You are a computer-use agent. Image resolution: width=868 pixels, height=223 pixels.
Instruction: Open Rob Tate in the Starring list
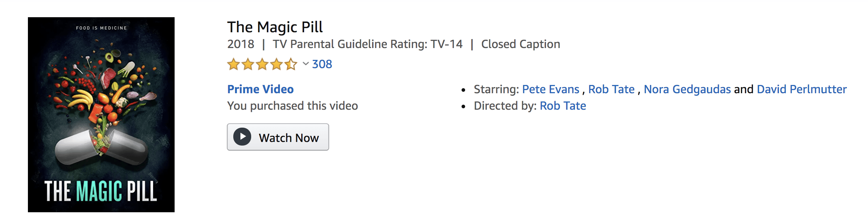(611, 89)
